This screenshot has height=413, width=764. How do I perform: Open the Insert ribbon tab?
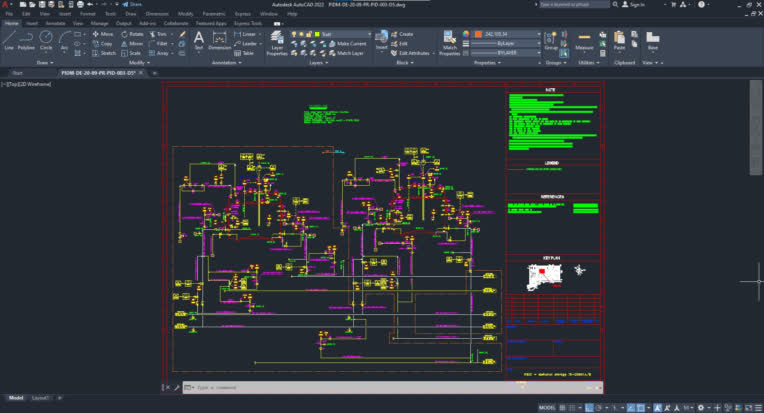32,23
